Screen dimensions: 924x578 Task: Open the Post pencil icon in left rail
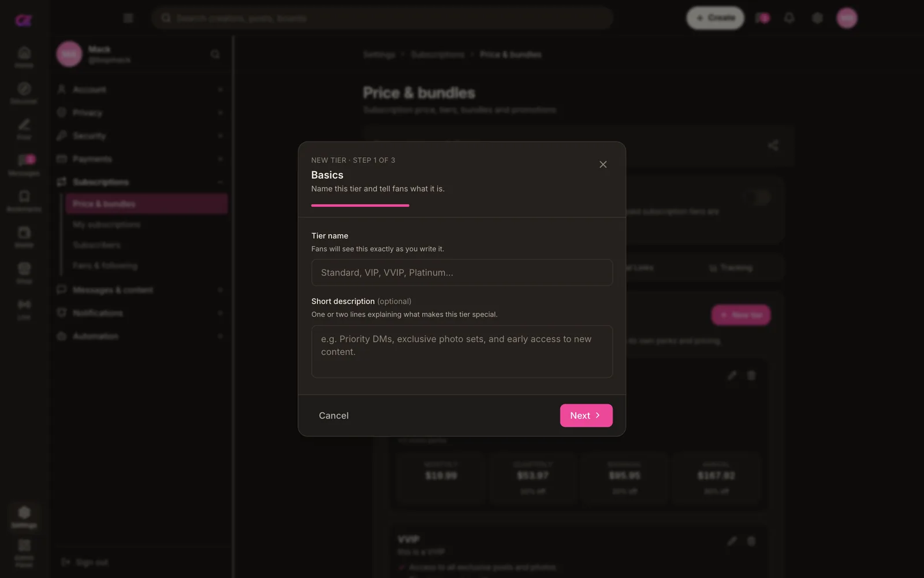(x=24, y=128)
